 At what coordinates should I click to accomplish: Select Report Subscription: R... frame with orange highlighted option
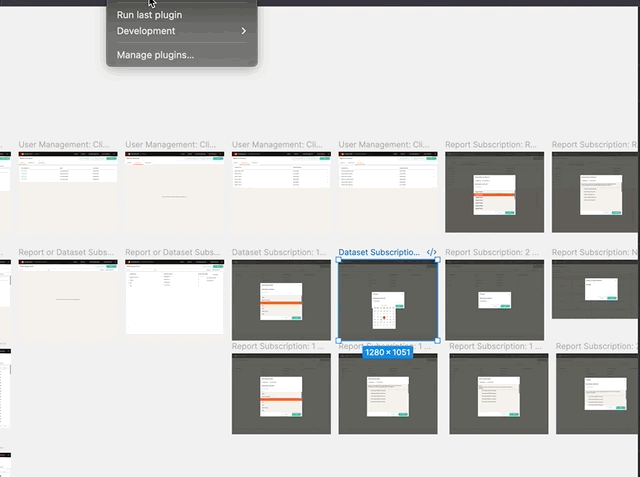point(494,192)
